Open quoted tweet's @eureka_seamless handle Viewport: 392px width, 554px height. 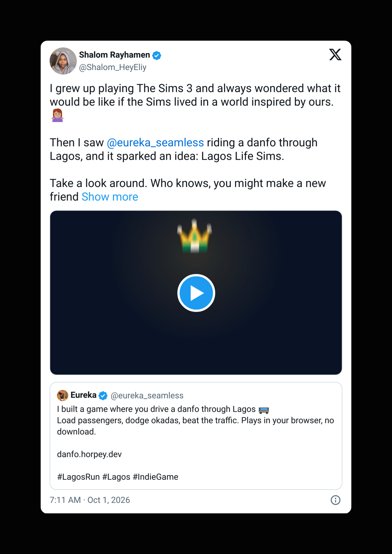[x=147, y=396]
